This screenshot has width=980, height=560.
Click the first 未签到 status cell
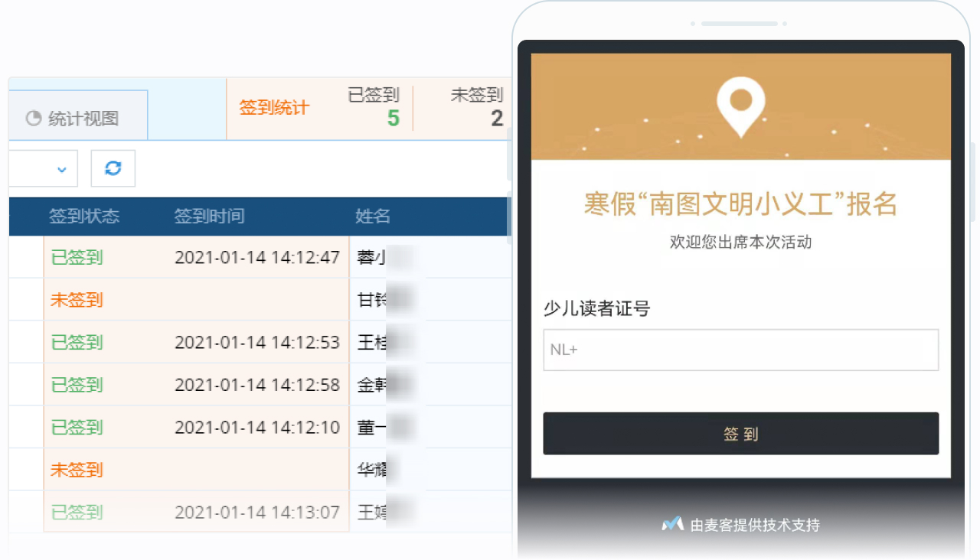77,300
